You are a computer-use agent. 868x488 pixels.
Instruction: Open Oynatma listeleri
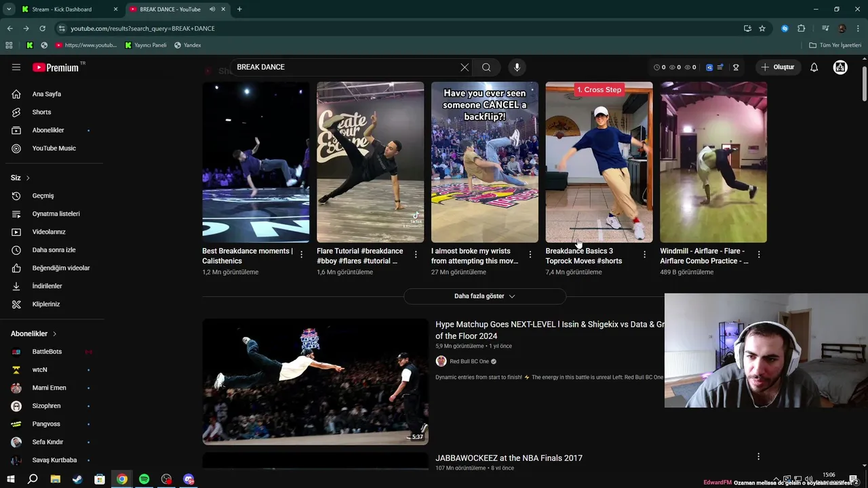[x=56, y=213]
